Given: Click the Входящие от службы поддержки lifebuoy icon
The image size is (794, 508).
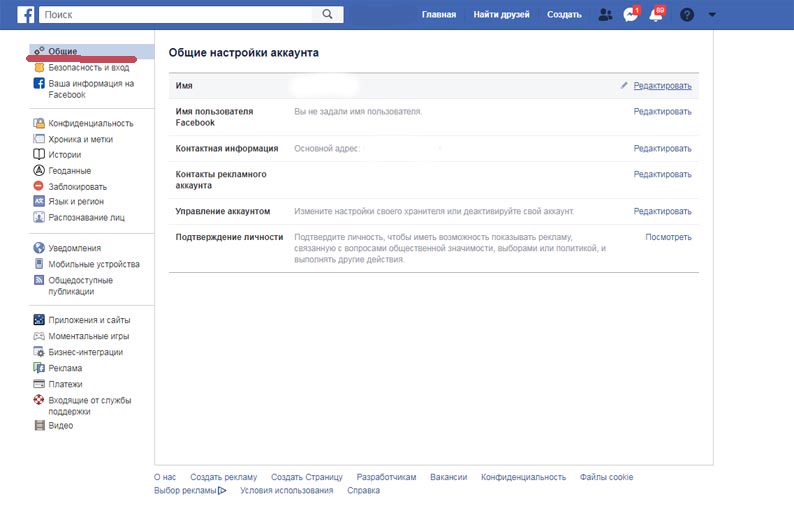Looking at the screenshot, I should pyautogui.click(x=39, y=400).
